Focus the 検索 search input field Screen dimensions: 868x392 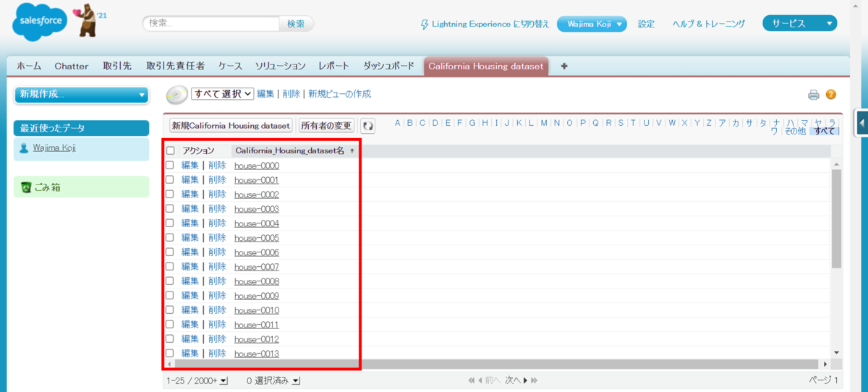[x=210, y=24]
